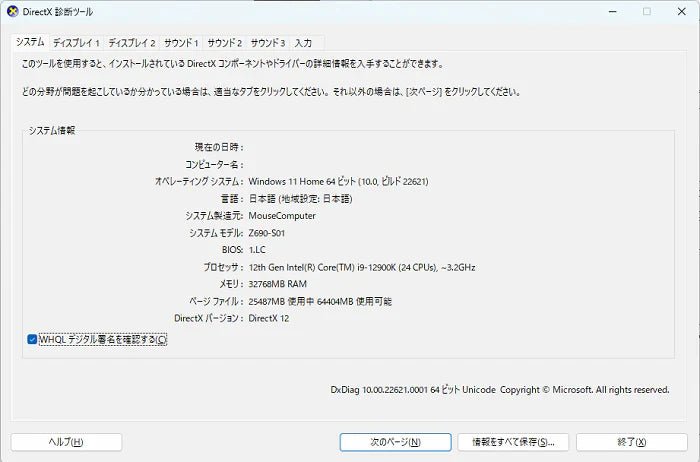Select the システム tab
Image resolution: width=700 pixels, height=462 pixels.
tap(29, 42)
